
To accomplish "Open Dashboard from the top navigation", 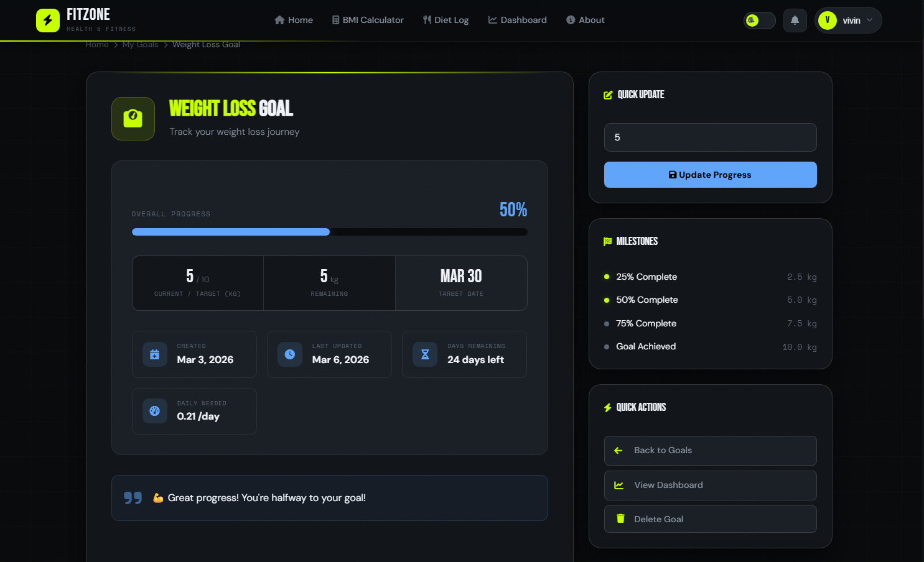I will click(x=517, y=20).
